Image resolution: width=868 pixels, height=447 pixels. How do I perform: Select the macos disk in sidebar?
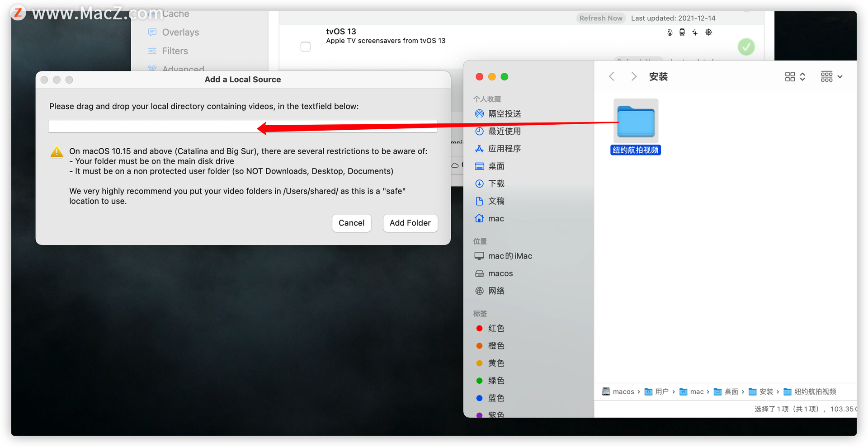(500, 273)
